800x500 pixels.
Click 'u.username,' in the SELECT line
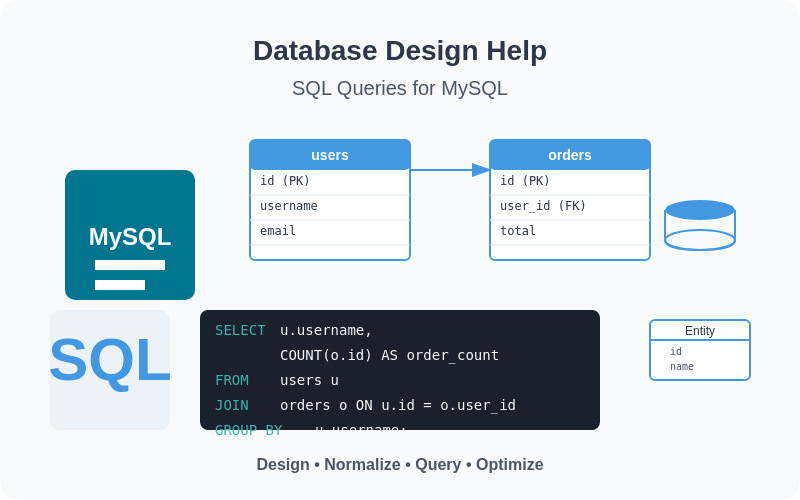326,331
